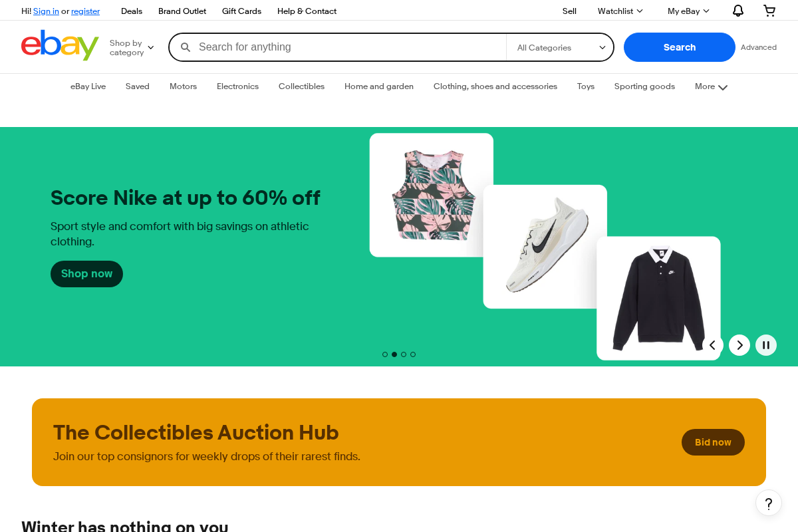This screenshot has height=532, width=798.
Task: Click the blue Search button
Action: pos(680,47)
